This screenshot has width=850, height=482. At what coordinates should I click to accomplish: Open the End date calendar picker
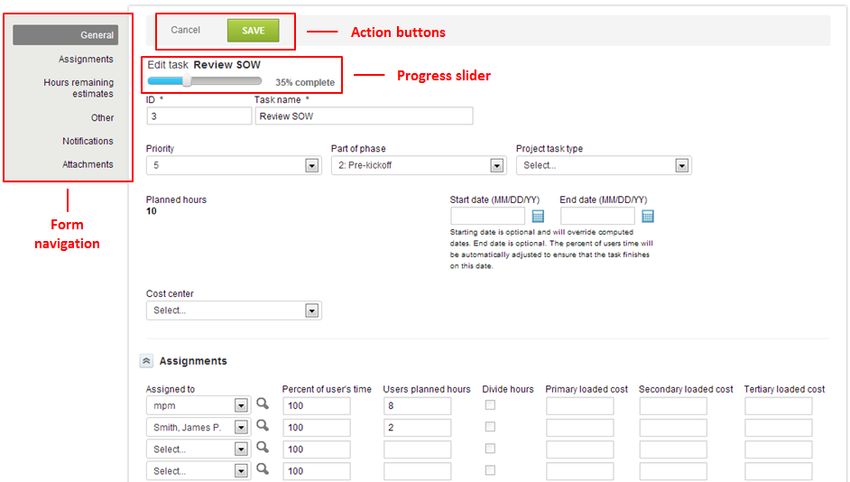pos(647,216)
